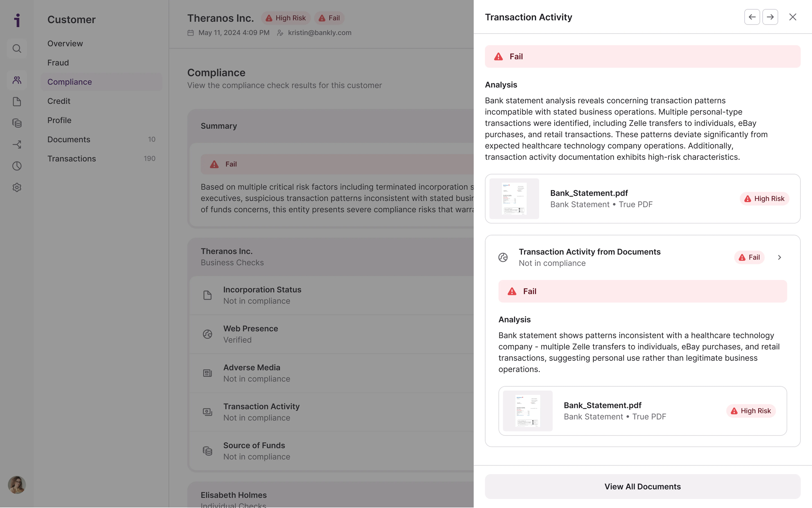The height and width of the screenshot is (508, 812).
Task: Open the workflow branch icon in sidebar
Action: click(x=17, y=144)
